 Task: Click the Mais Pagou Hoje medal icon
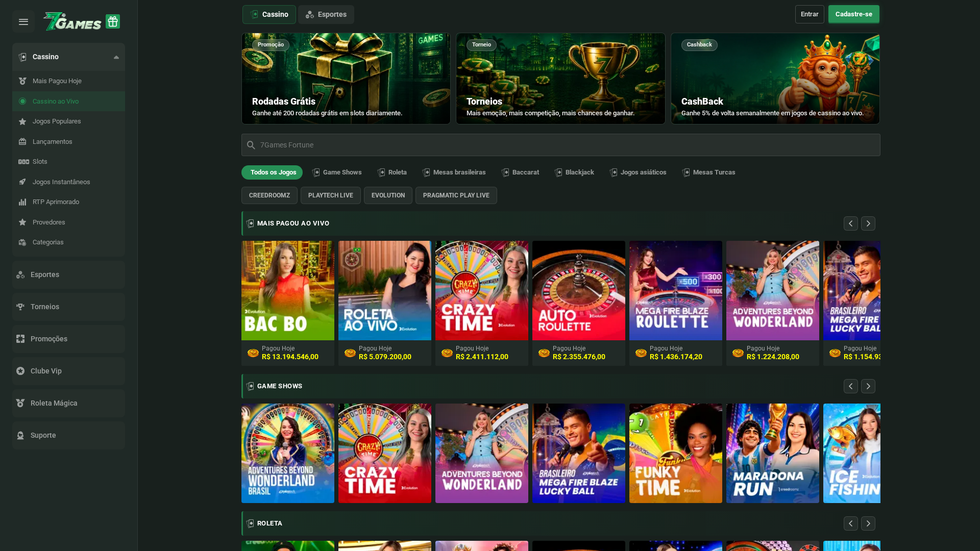click(22, 81)
